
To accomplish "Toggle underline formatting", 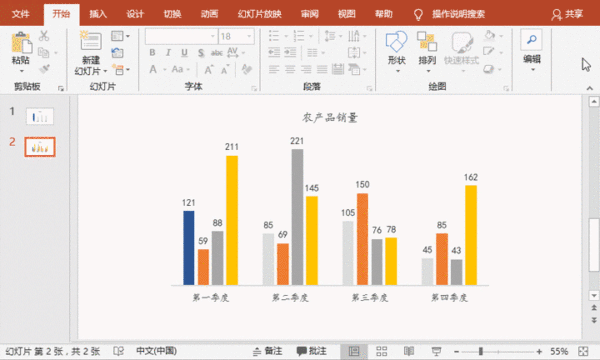I will (184, 52).
